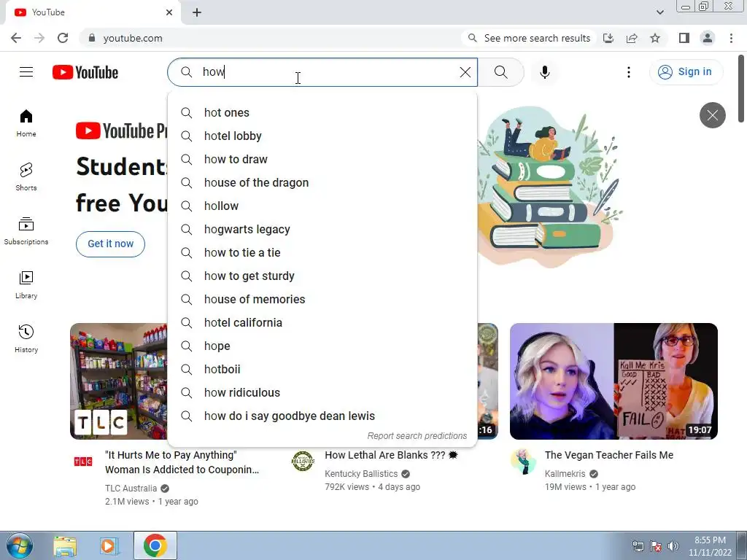Click inside the YouTube search field
The height and width of the screenshot is (560, 747).
point(324,72)
